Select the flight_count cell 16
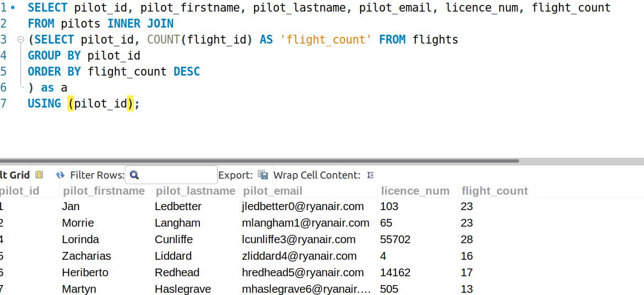This screenshot has height=295, width=644. point(467,256)
